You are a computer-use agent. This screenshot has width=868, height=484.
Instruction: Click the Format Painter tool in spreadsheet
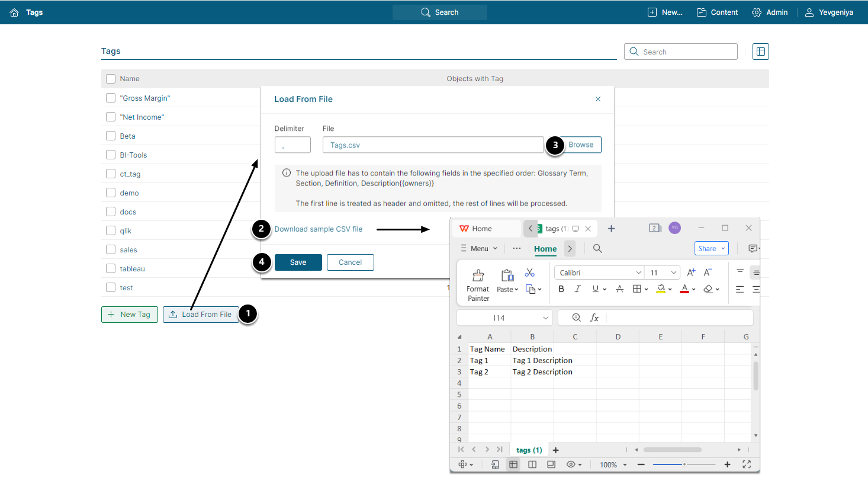pyautogui.click(x=478, y=285)
